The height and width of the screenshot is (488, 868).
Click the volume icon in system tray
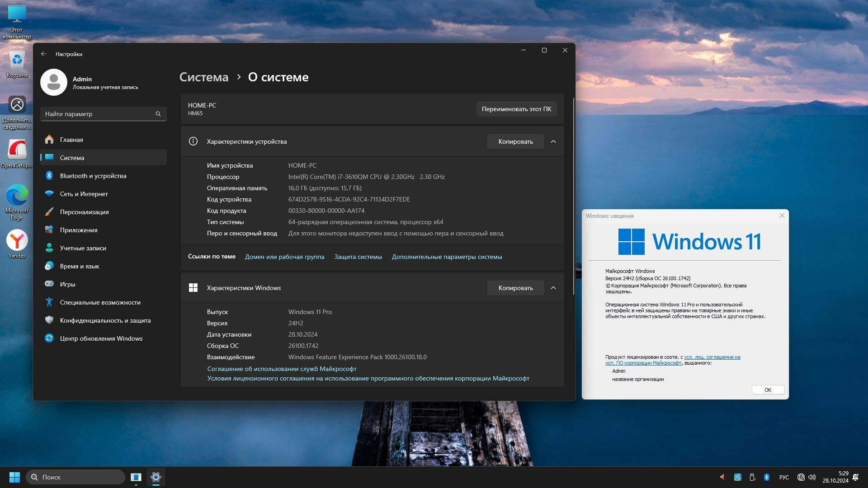tap(812, 477)
